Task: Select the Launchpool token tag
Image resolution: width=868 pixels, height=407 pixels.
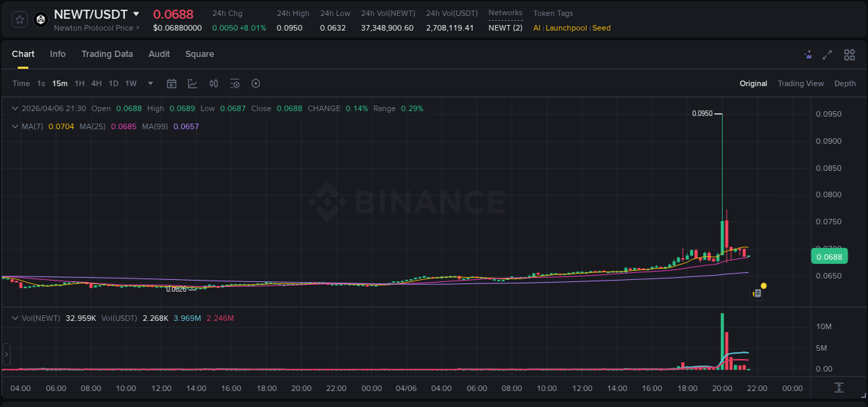Action: (566, 28)
